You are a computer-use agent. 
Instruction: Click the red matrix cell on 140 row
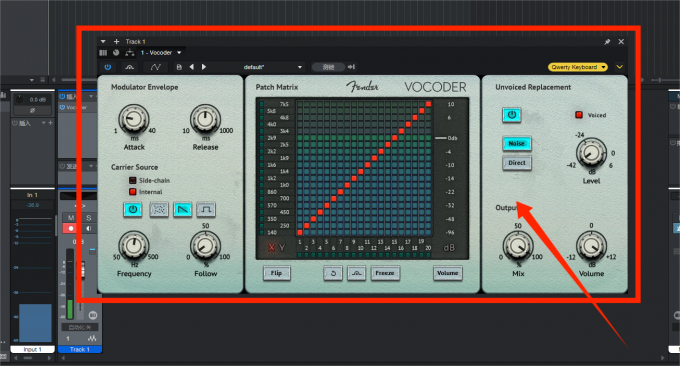[300, 232]
